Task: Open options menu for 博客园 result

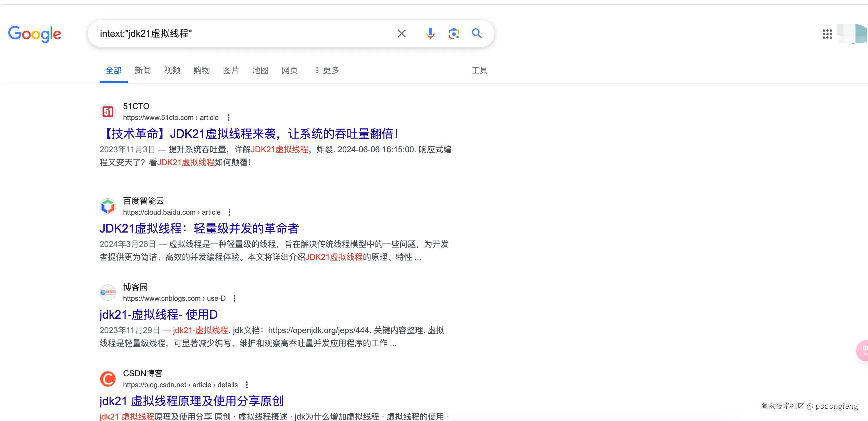Action: pyautogui.click(x=234, y=298)
